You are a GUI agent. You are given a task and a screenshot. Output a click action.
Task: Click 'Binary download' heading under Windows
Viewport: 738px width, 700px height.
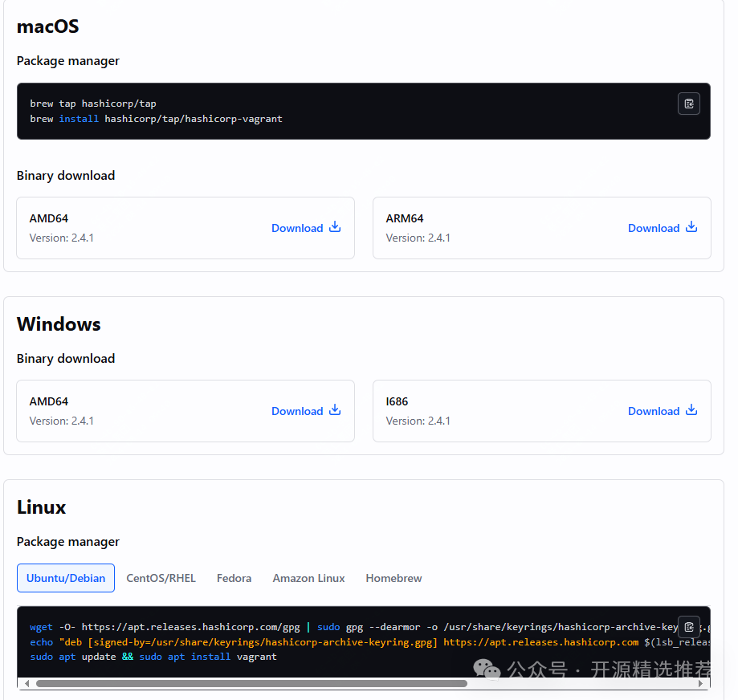click(x=66, y=359)
